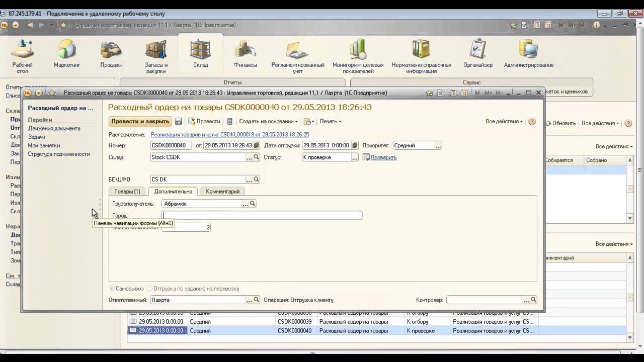644x362 pixels.
Task: Open the calculator in the document title bar
Action: (453, 93)
